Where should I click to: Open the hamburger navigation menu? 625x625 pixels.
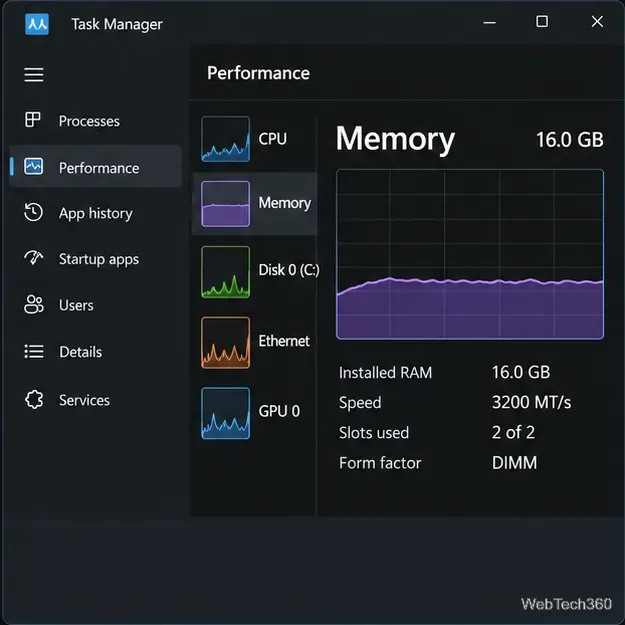[34, 75]
